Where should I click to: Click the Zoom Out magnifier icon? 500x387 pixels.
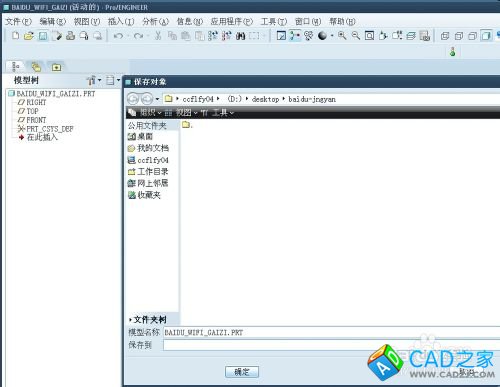pyautogui.click(x=356, y=35)
